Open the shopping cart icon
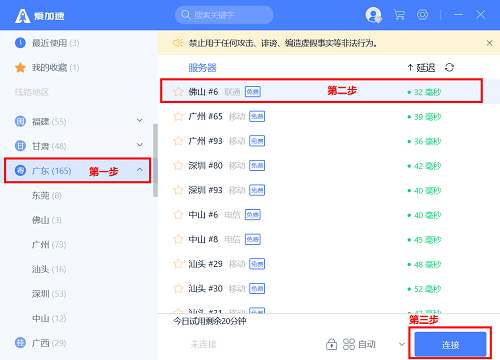Screen dimensions: 500x360 point(399,15)
